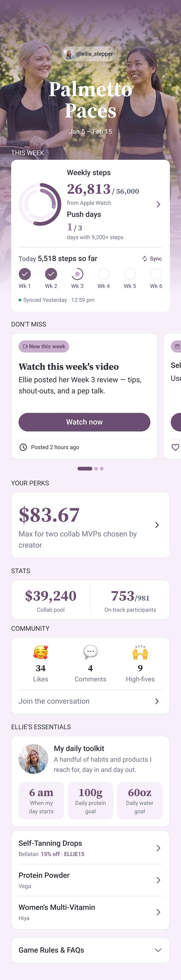Click the Watch now button

pyautogui.click(x=84, y=422)
